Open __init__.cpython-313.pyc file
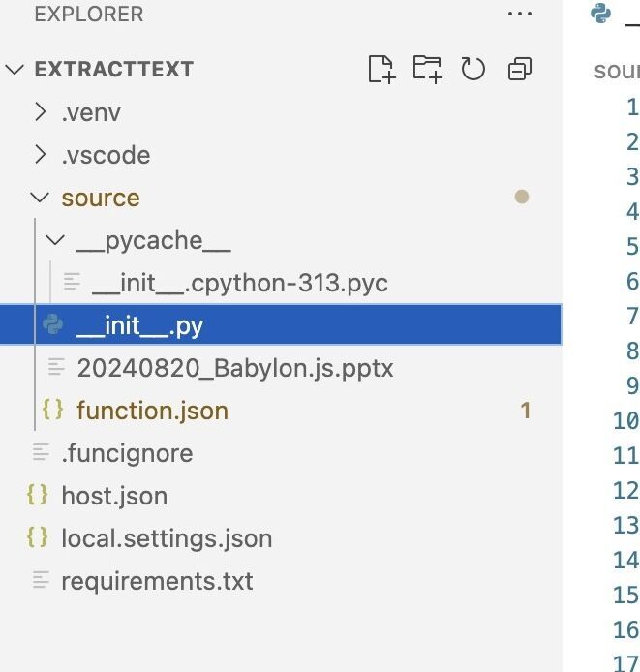 pos(240,284)
